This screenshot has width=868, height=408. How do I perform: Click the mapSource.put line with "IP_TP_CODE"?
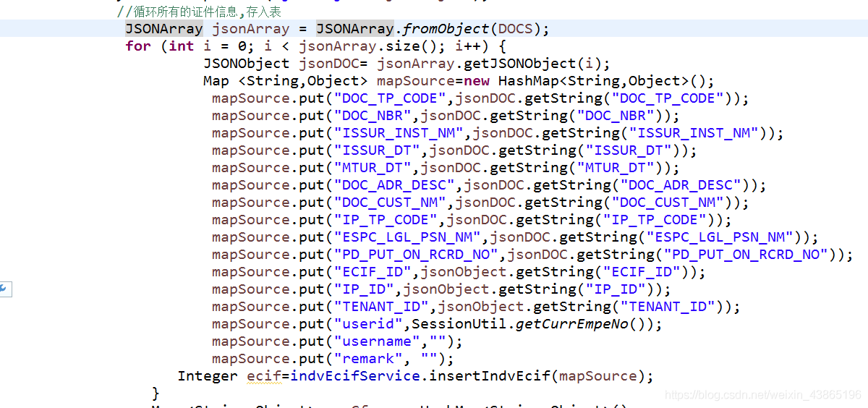click(472, 220)
